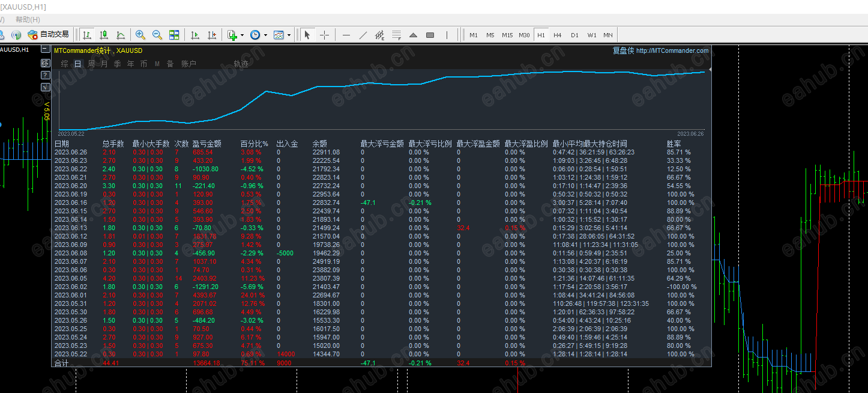
Task: Toggle the 自动交易 auto trading button
Action: coord(48,35)
